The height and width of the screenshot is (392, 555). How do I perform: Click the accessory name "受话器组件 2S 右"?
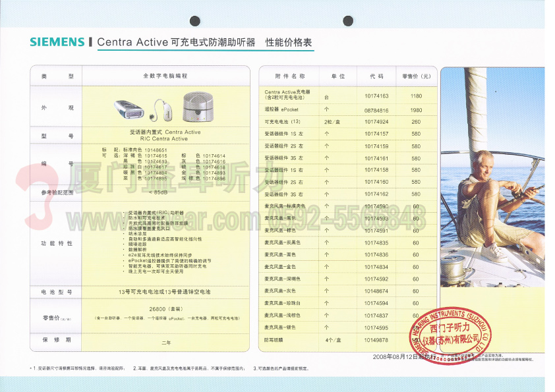(x=284, y=182)
